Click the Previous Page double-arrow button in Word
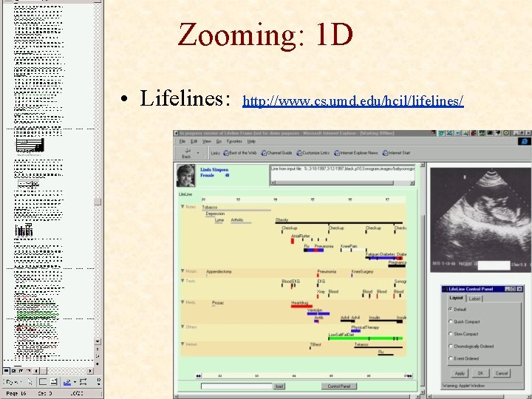This screenshot has width=532, height=399. (x=98, y=349)
